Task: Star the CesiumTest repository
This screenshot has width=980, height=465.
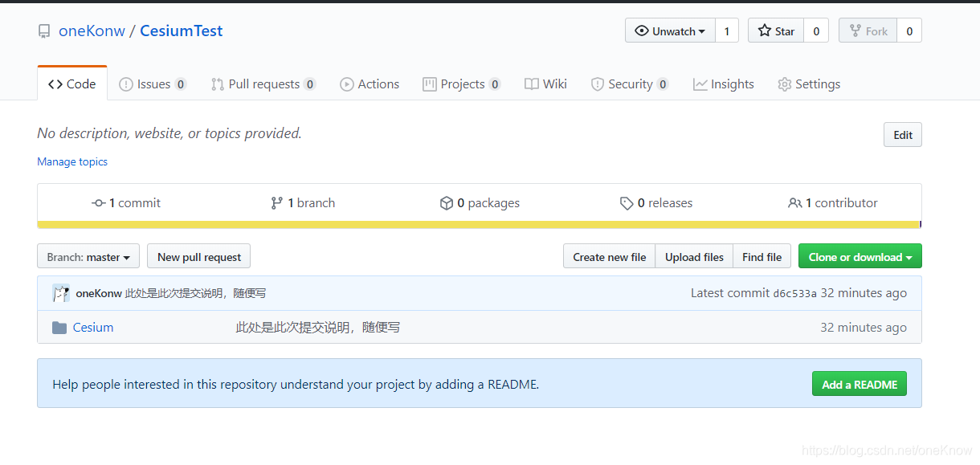Action: pyautogui.click(x=776, y=31)
